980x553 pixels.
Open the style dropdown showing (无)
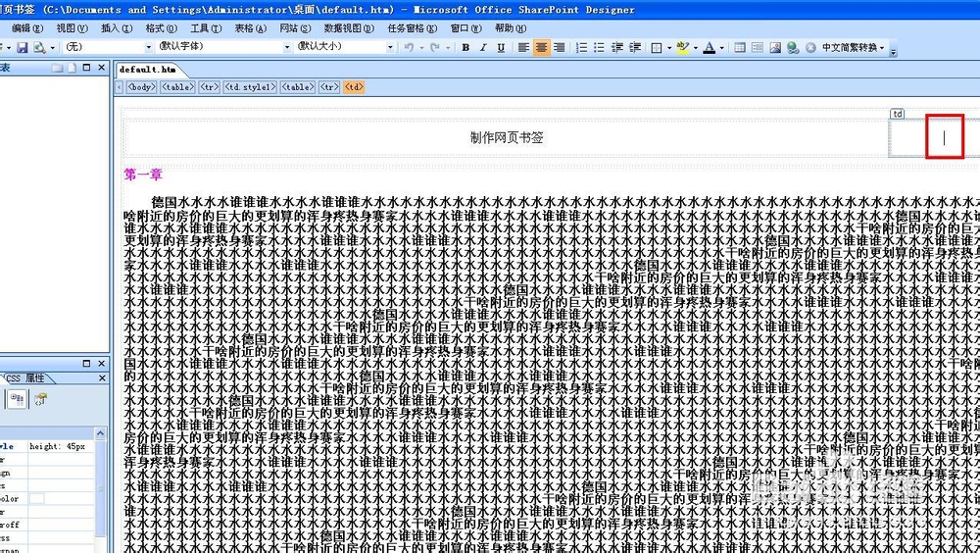[x=148, y=47]
